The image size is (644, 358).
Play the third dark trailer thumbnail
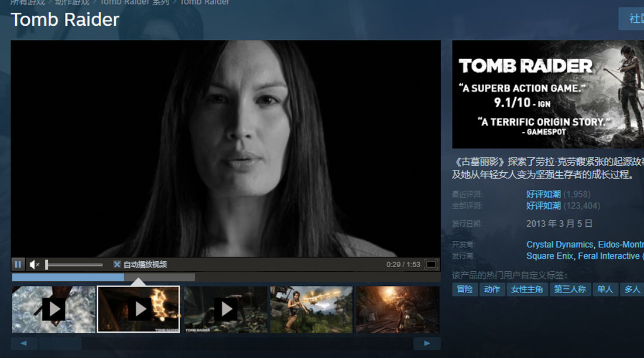pyautogui.click(x=225, y=309)
